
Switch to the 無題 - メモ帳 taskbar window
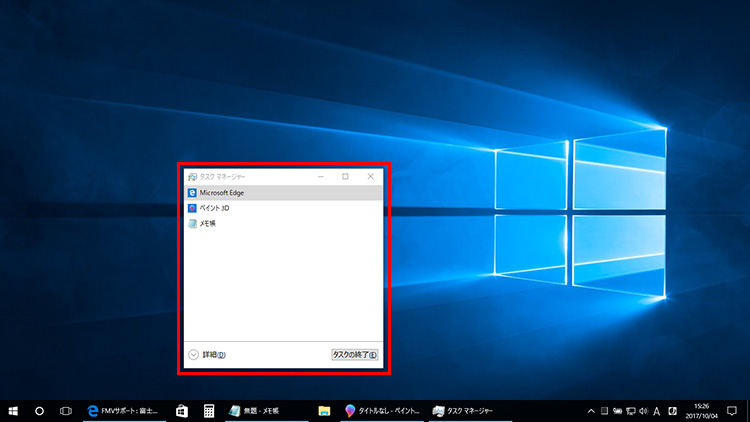(260, 410)
